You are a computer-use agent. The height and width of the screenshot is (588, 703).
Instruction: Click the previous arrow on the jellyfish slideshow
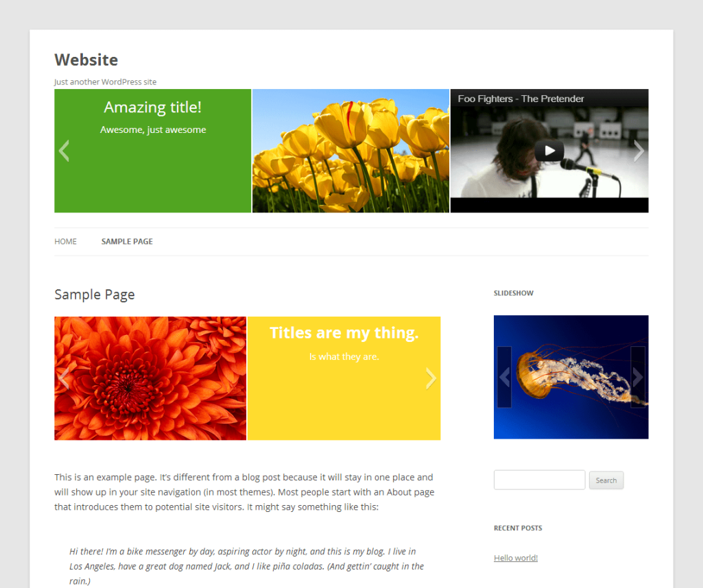(504, 376)
